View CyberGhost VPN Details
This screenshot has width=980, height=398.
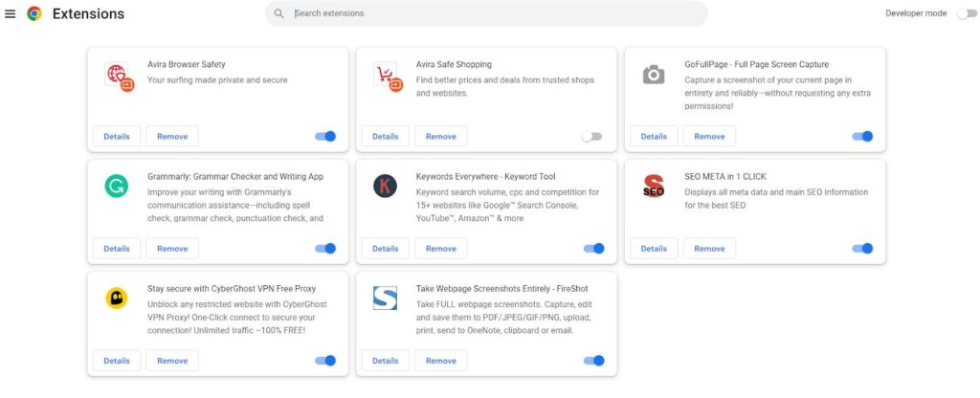pyautogui.click(x=117, y=361)
